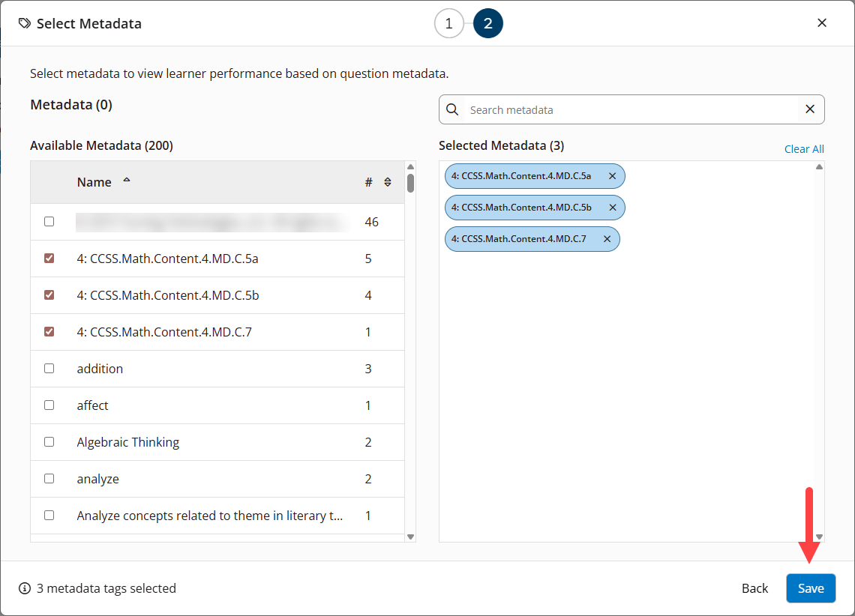This screenshot has height=616, width=855.
Task: Click the Clear All link
Action: [x=804, y=148]
